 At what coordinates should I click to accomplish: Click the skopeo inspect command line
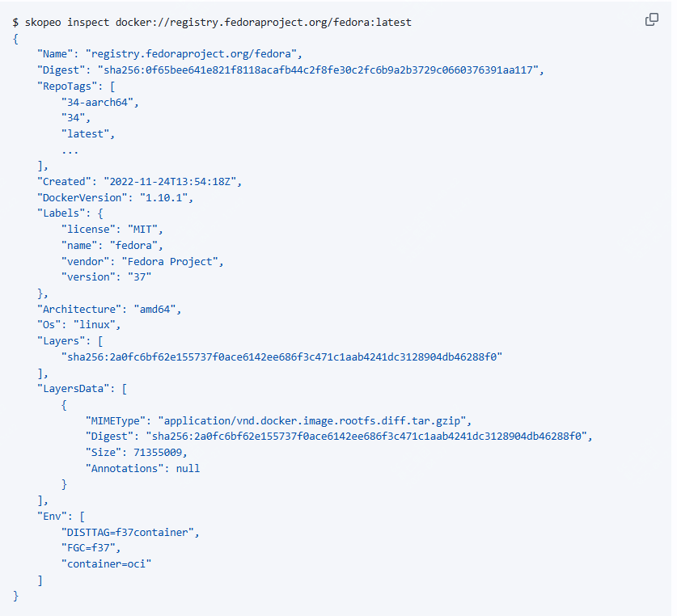coord(212,22)
